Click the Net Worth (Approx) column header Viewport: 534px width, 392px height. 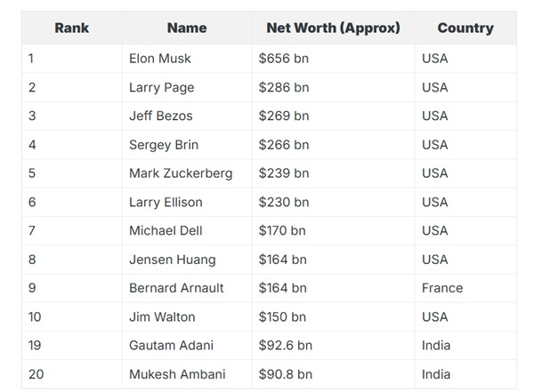coord(333,28)
